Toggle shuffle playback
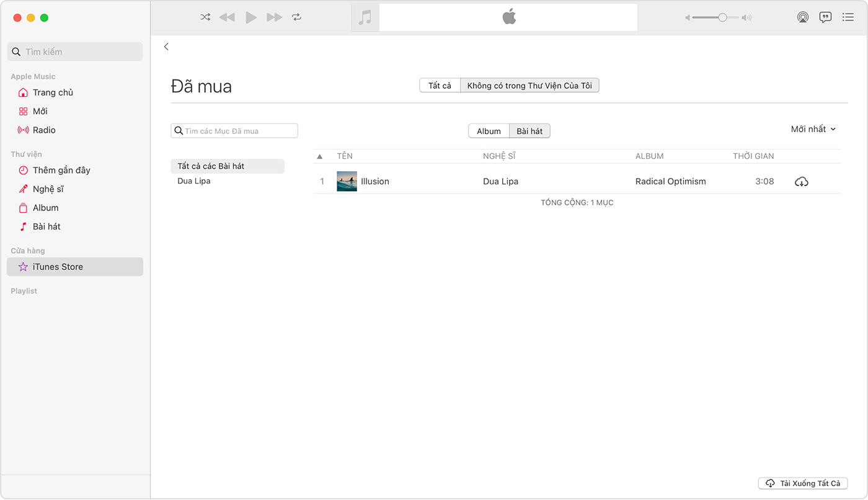This screenshot has height=500, width=868. 205,17
